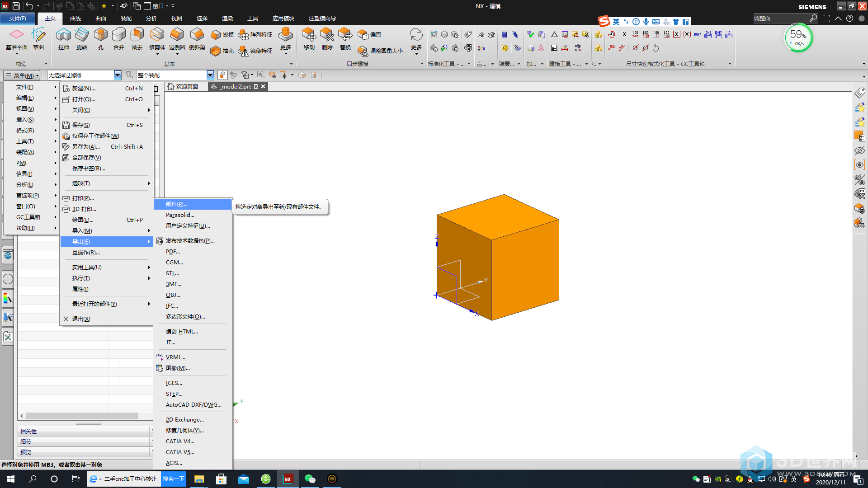Toggle the eye visibility icon in right sidebar

pos(859,165)
